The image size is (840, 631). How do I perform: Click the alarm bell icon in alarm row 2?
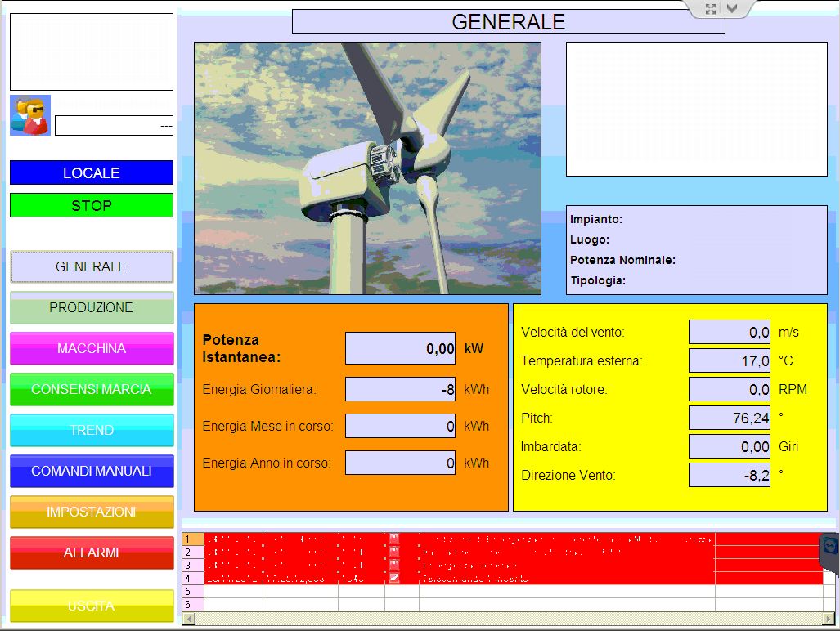pyautogui.click(x=396, y=552)
